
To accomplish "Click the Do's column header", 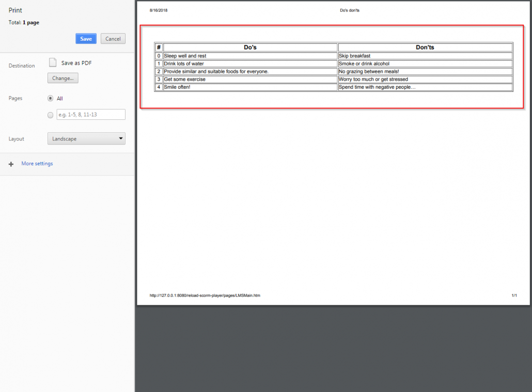I will pyautogui.click(x=250, y=47).
